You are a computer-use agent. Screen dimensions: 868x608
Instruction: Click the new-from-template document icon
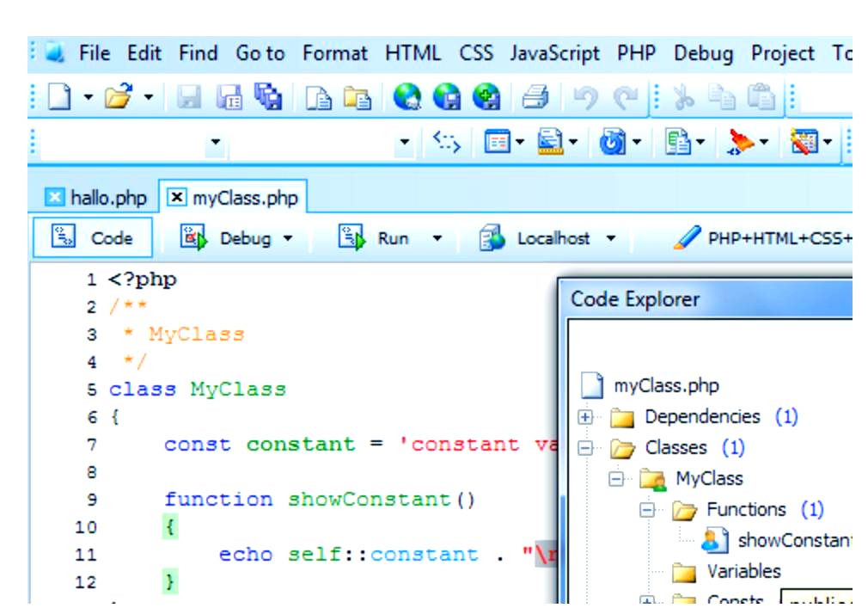[x=318, y=97]
